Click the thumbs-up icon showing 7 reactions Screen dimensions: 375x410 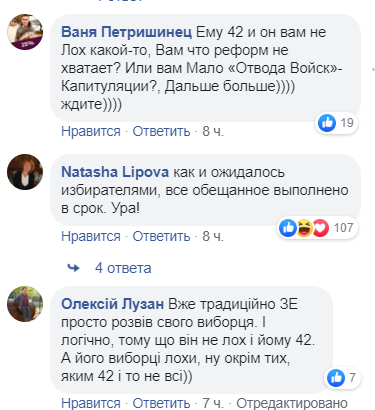click(336, 378)
